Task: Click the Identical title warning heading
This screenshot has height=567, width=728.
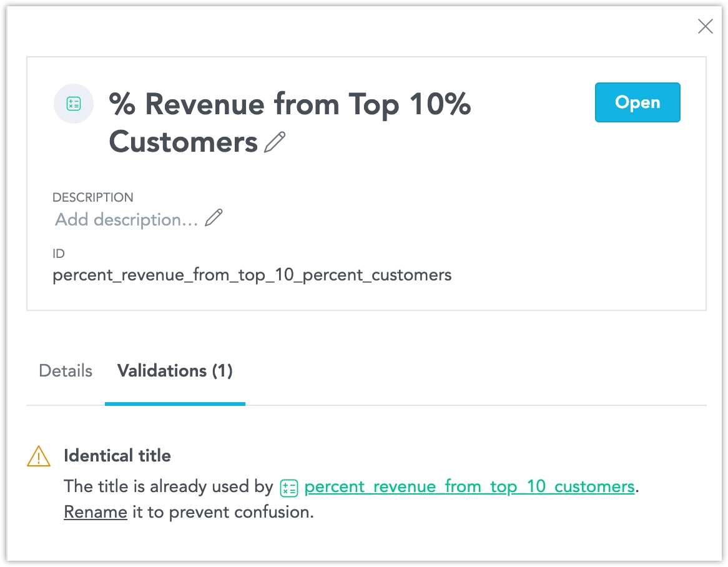Action: (x=117, y=456)
